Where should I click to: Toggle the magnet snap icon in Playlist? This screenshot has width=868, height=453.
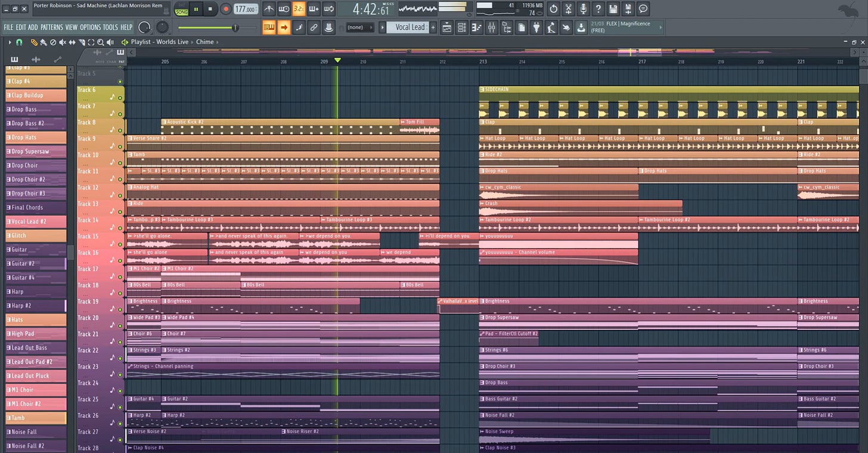coord(19,42)
